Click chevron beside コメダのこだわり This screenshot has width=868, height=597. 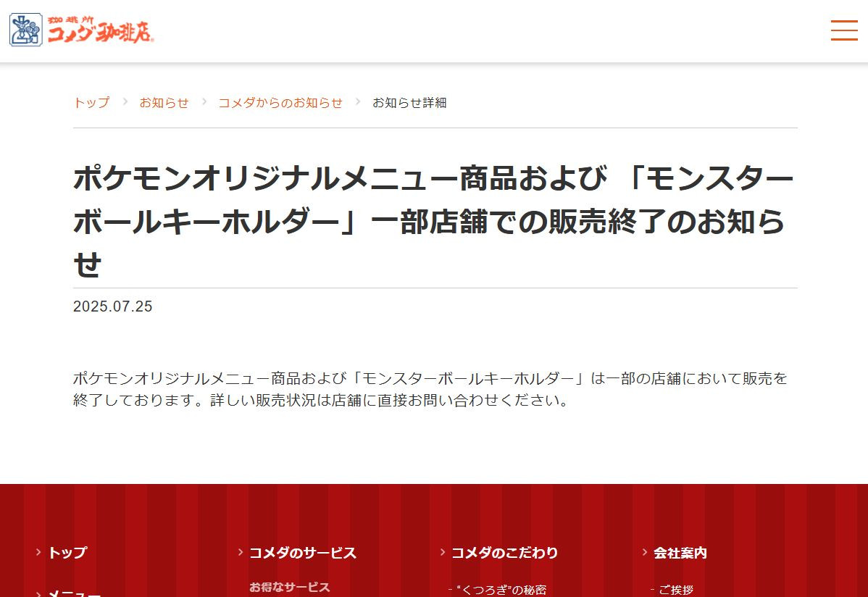pos(442,552)
